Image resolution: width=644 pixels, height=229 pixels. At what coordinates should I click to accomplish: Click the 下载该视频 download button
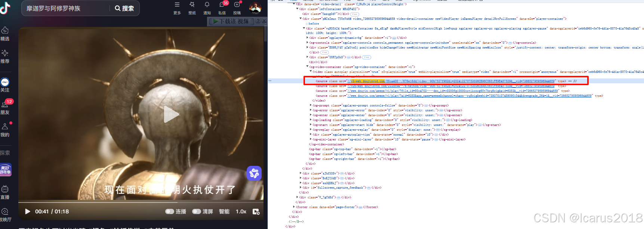(x=231, y=21)
